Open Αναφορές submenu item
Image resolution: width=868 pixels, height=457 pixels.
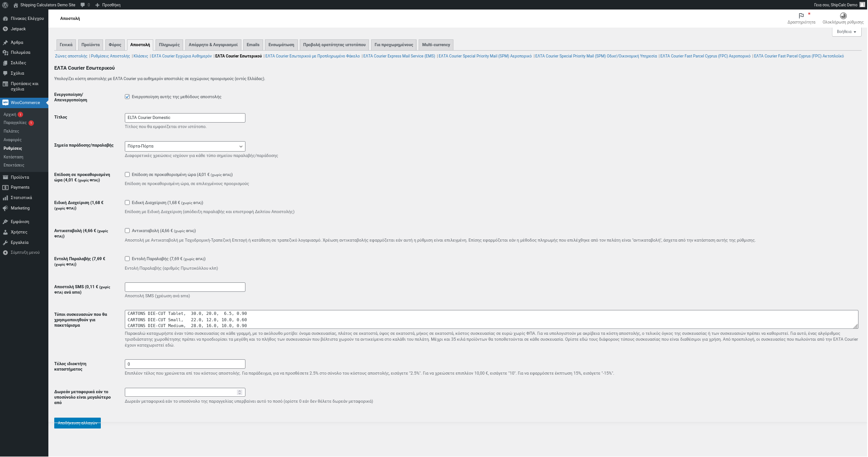(13, 140)
